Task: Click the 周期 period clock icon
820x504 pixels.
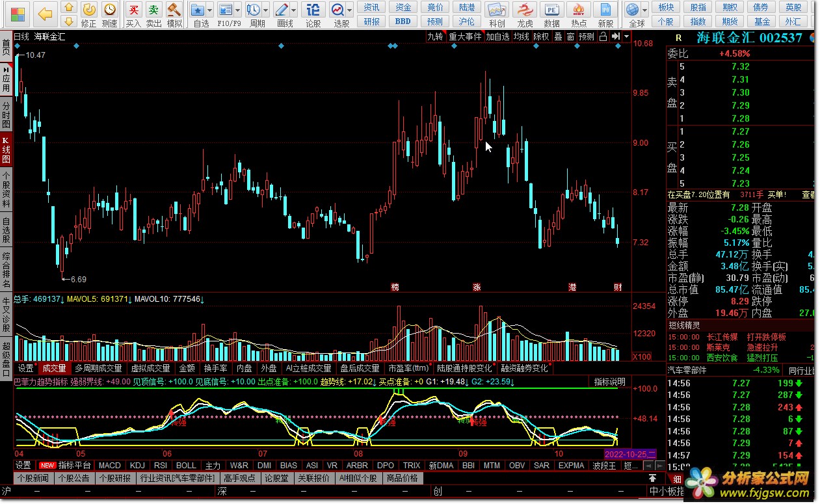Action: 253,10
